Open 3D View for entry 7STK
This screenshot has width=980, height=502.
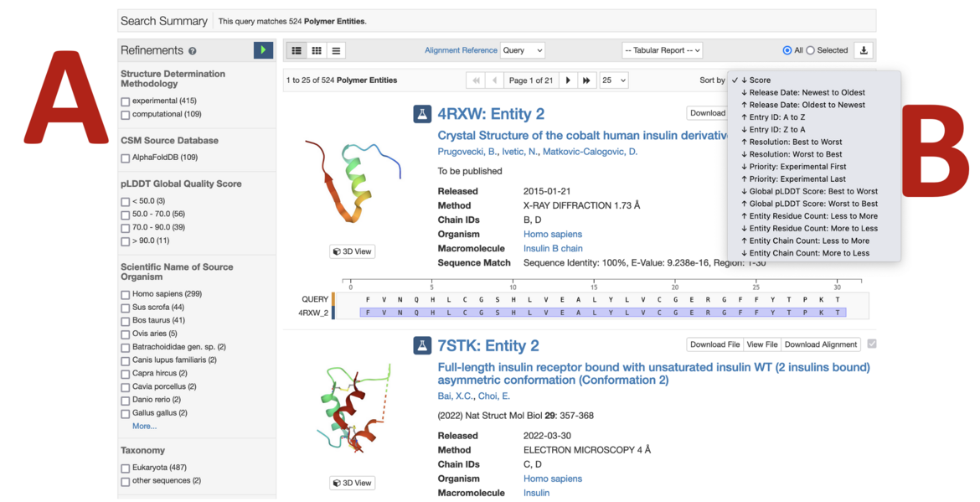[x=352, y=483]
